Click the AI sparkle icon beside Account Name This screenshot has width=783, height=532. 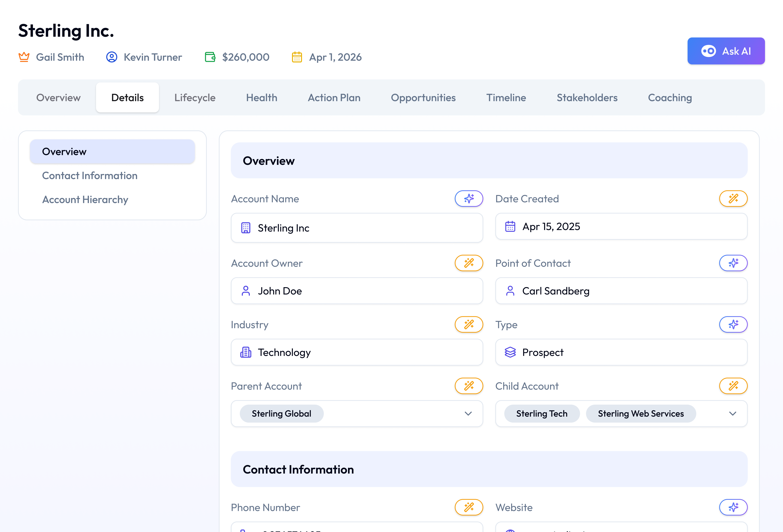point(469,199)
